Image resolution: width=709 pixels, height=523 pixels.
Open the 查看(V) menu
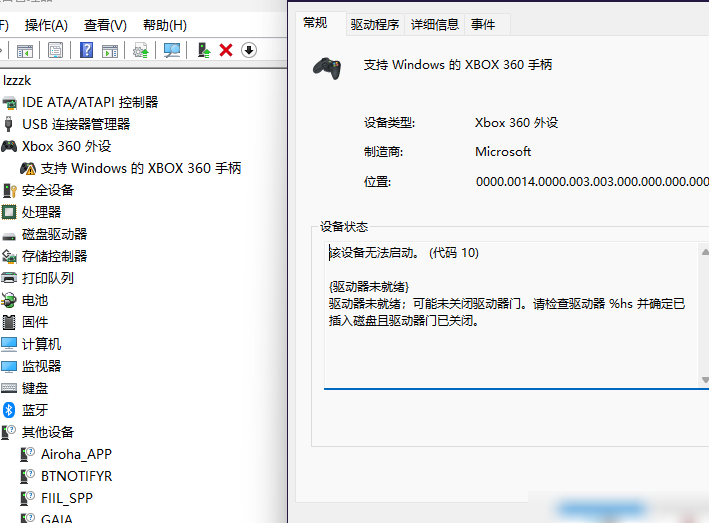coord(105,25)
